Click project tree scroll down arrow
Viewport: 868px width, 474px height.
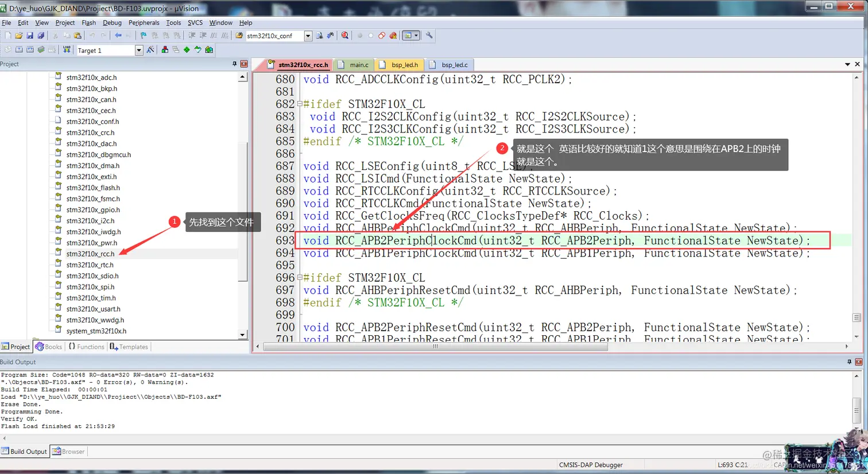(x=242, y=335)
